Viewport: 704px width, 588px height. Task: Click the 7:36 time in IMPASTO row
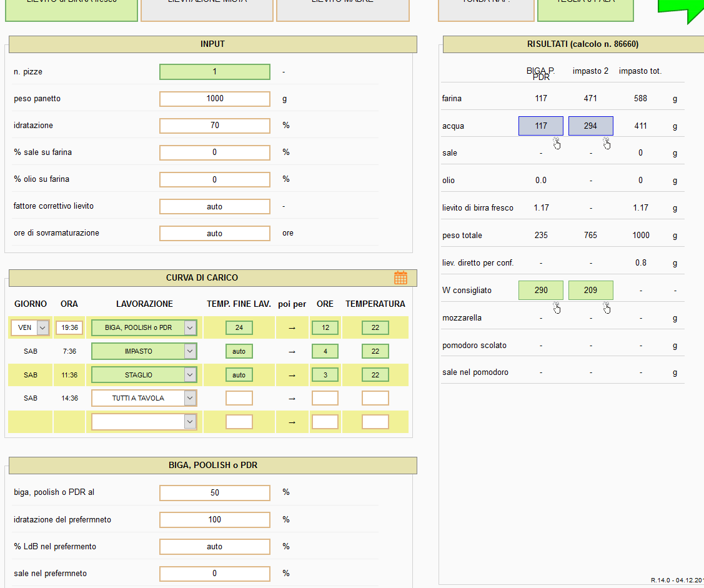[69, 351]
